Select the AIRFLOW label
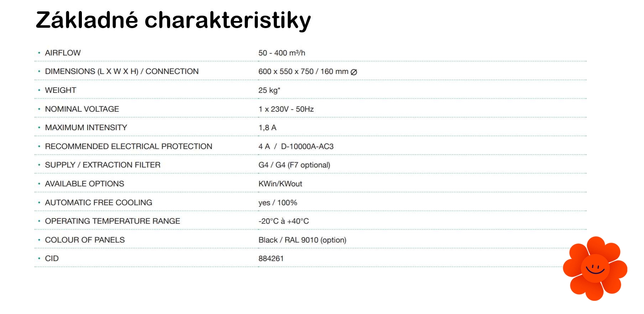The image size is (644, 314). click(63, 53)
